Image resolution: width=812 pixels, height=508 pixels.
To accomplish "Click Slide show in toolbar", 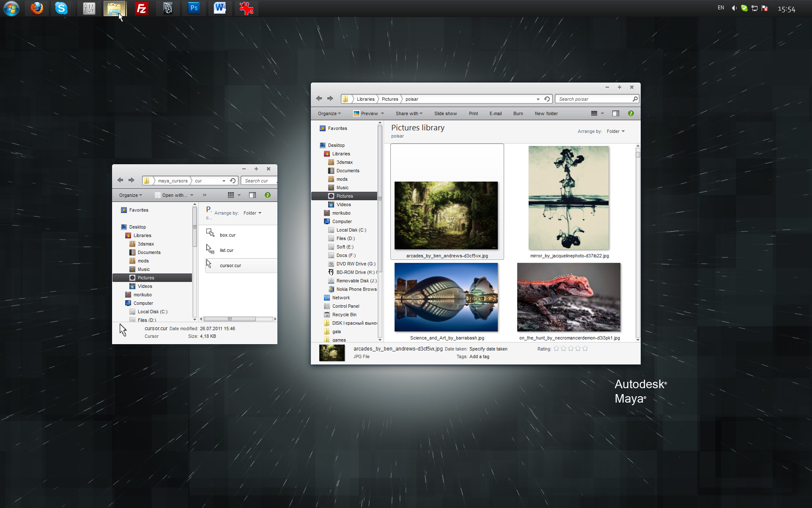I will (445, 113).
